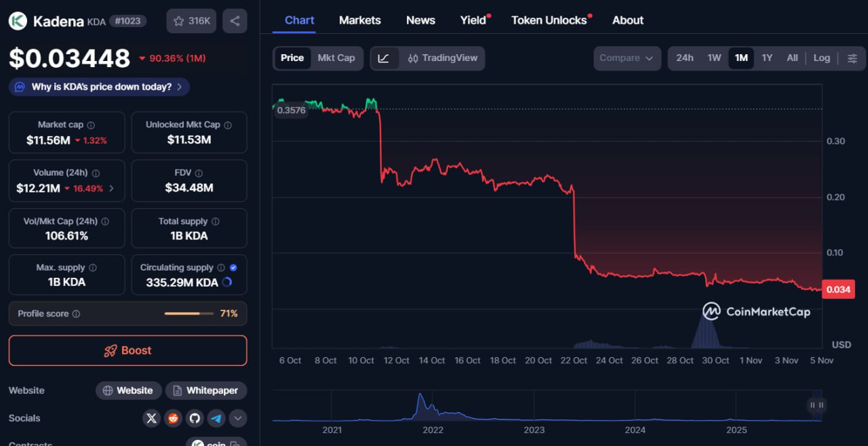Screen dimensions: 868x446
Task: Switch to the line chart icon
Action: [384, 58]
